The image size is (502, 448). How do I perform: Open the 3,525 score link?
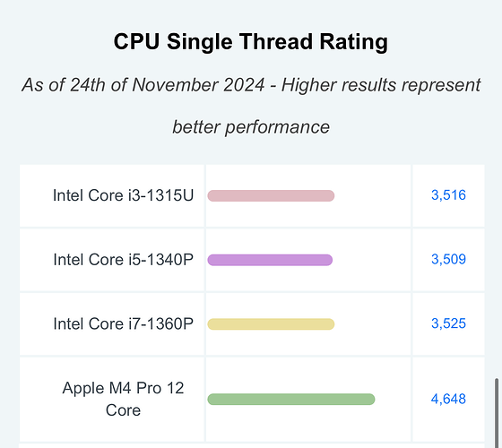[x=448, y=323]
